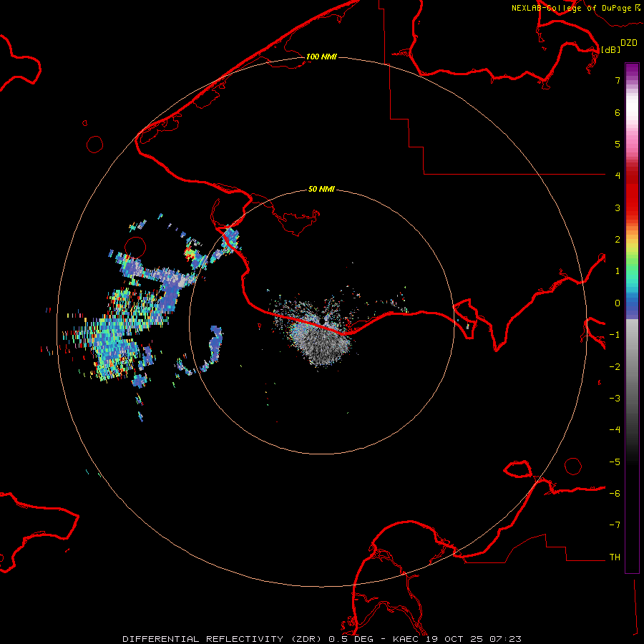Click the "2" value on the dB scale
Viewport: 644px width, 644px height.
618,240
